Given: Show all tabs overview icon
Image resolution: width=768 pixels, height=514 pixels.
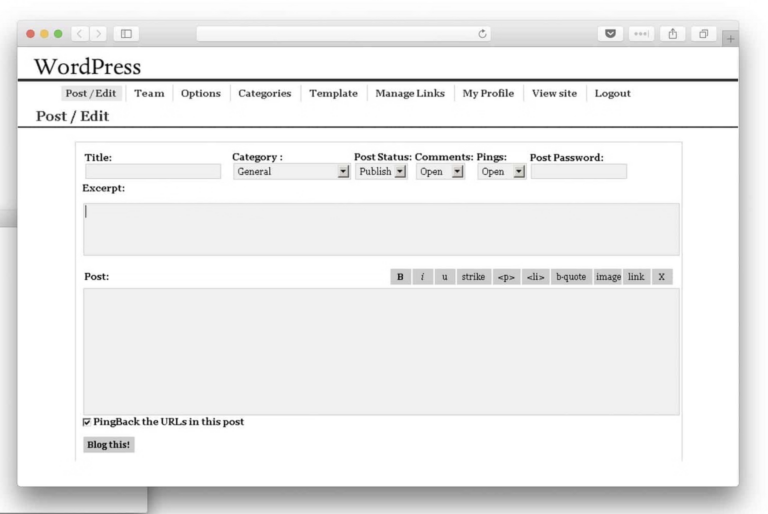Looking at the screenshot, I should coord(704,34).
